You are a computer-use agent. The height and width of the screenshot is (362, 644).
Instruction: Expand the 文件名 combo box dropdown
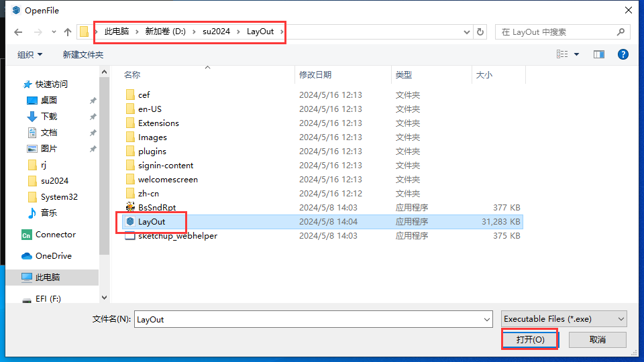[x=487, y=319]
